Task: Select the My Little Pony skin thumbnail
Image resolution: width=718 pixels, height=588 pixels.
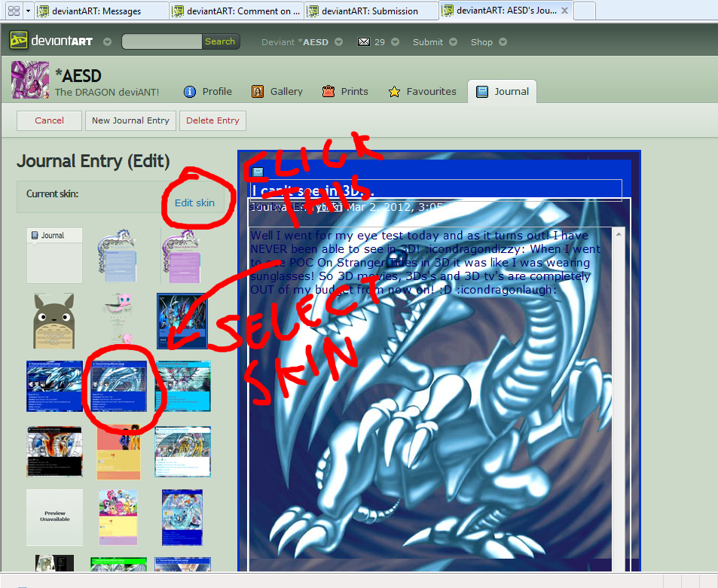Action: 118,517
